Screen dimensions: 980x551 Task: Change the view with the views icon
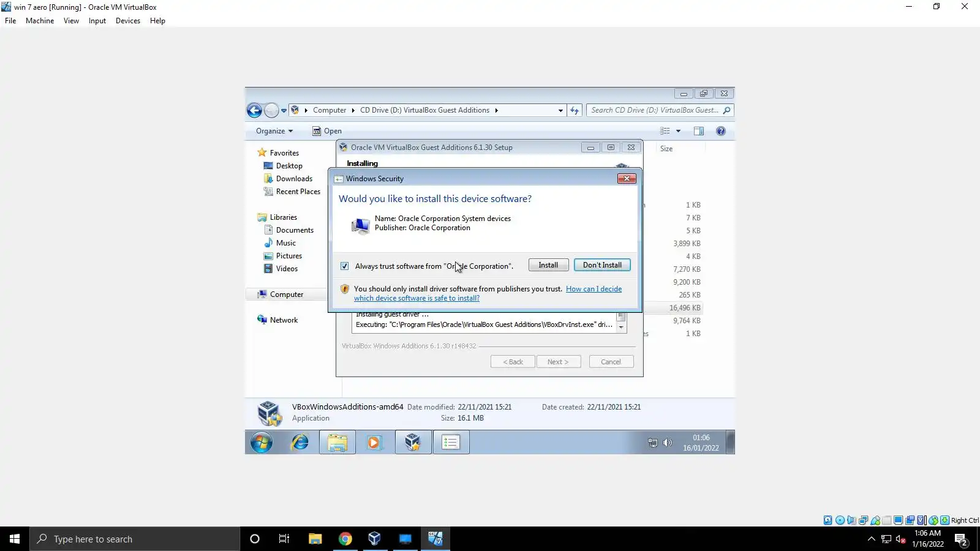coord(665,131)
